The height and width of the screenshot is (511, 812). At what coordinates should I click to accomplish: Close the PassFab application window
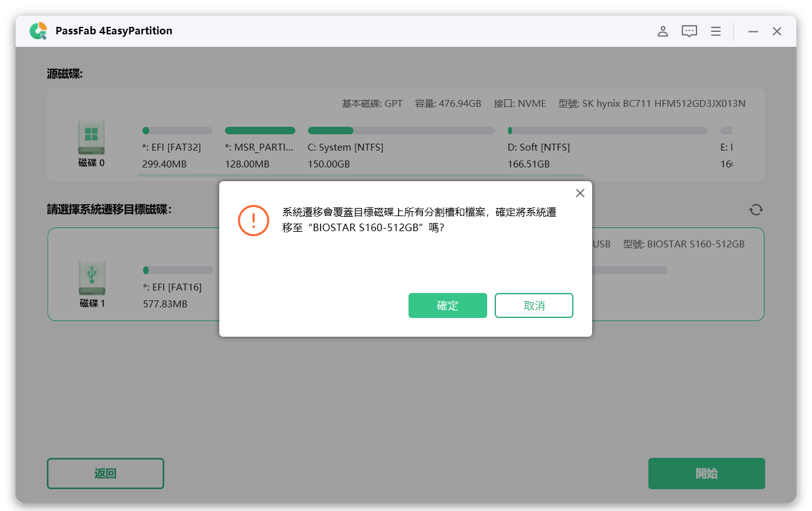pyautogui.click(x=777, y=31)
